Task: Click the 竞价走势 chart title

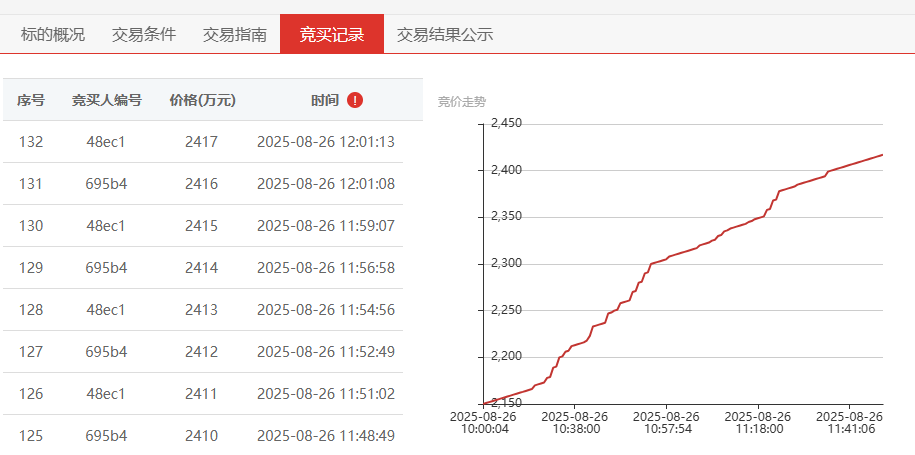Action: [462, 102]
